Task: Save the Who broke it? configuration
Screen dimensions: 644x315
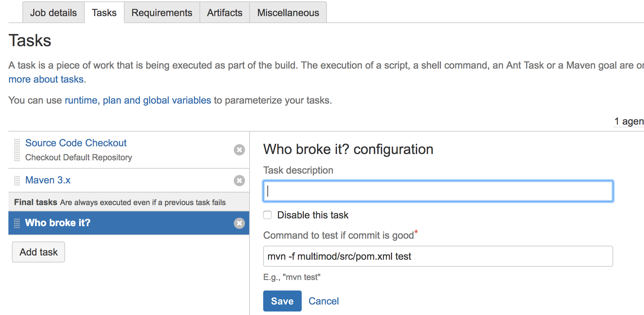Action: 282,301
